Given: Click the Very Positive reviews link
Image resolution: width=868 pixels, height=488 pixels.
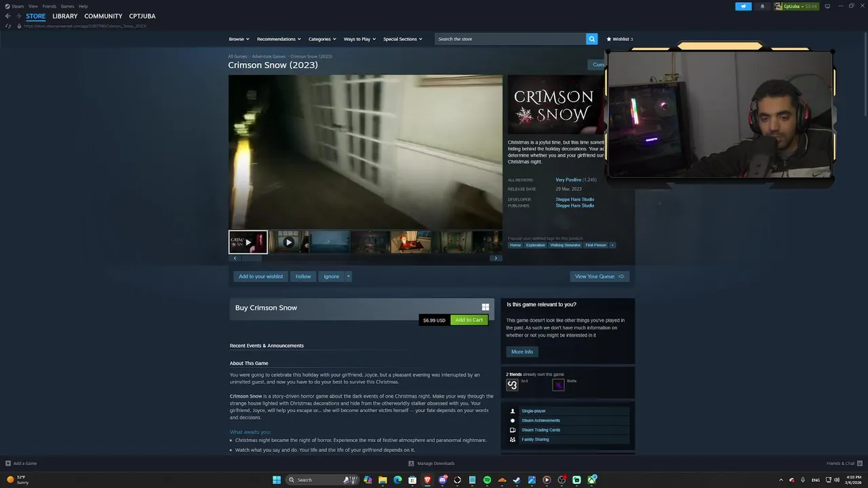Looking at the screenshot, I should (568, 180).
